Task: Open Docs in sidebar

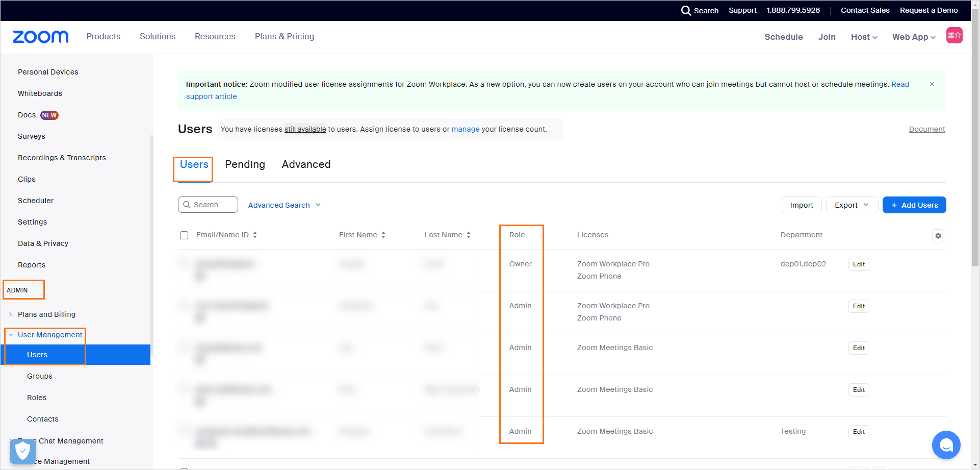Action: [x=27, y=115]
